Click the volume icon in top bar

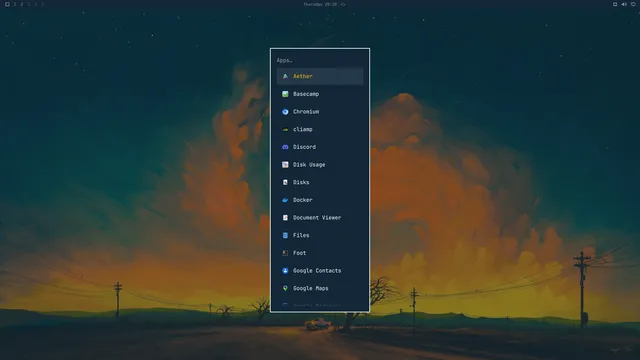624,4
